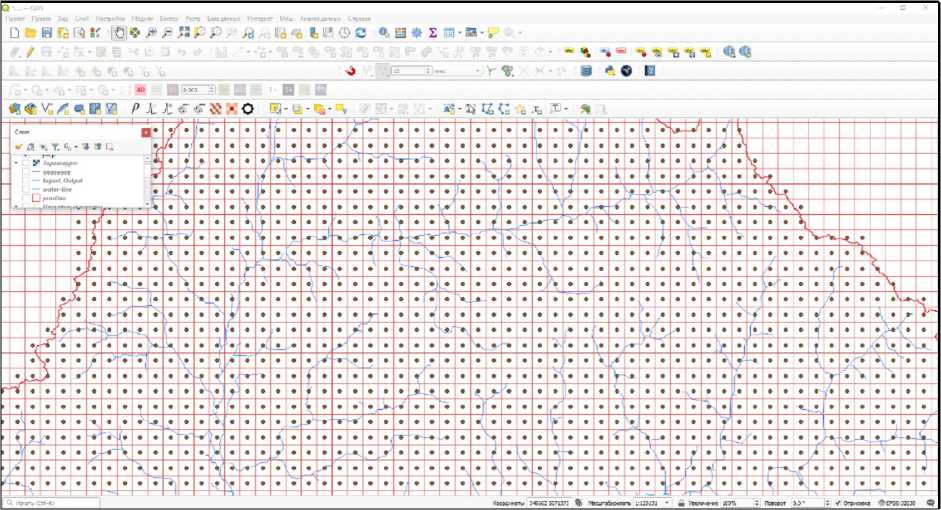The image size is (941, 510).
Task: Click the magnifier percentage spinbox in status bar
Action: click(741, 503)
